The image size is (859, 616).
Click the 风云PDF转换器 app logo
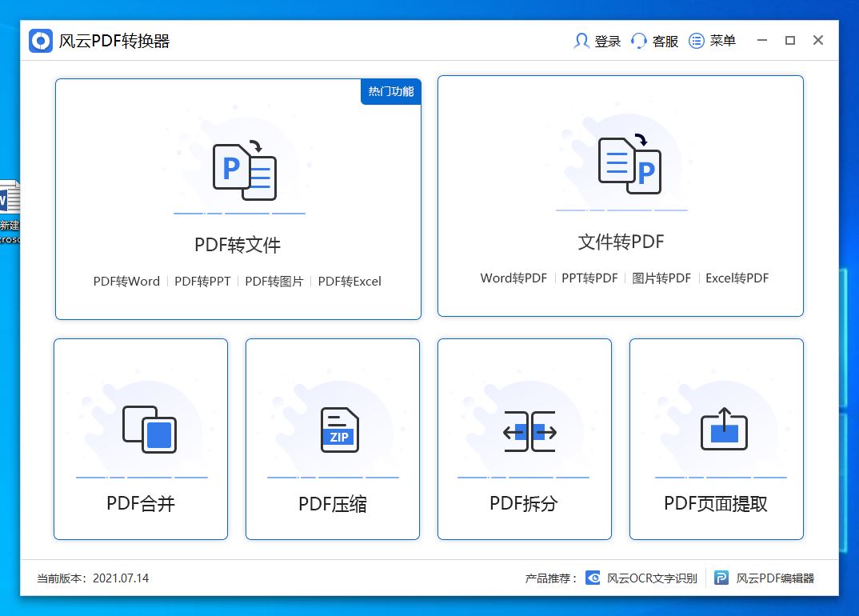pyautogui.click(x=39, y=40)
